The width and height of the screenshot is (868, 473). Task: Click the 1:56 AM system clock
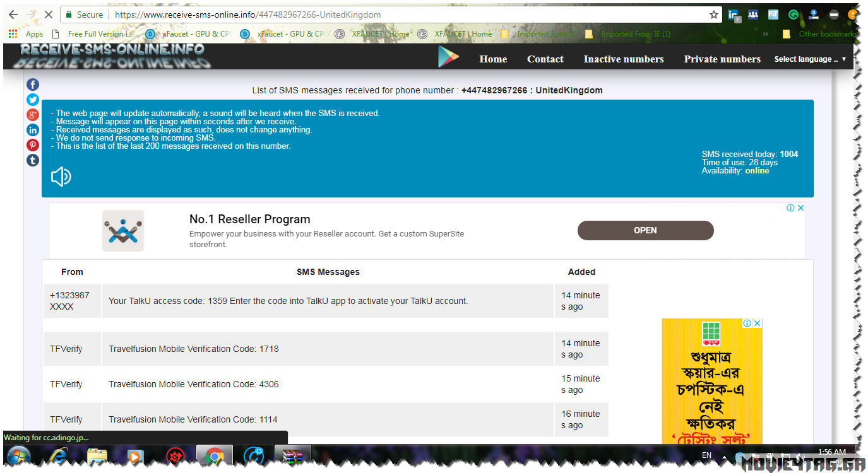tap(831, 452)
